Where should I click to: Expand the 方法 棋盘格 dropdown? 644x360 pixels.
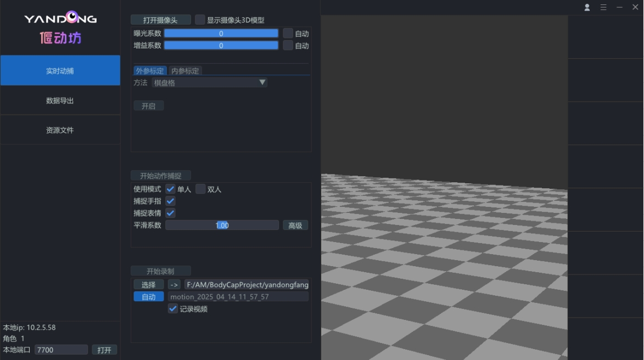pyautogui.click(x=209, y=82)
